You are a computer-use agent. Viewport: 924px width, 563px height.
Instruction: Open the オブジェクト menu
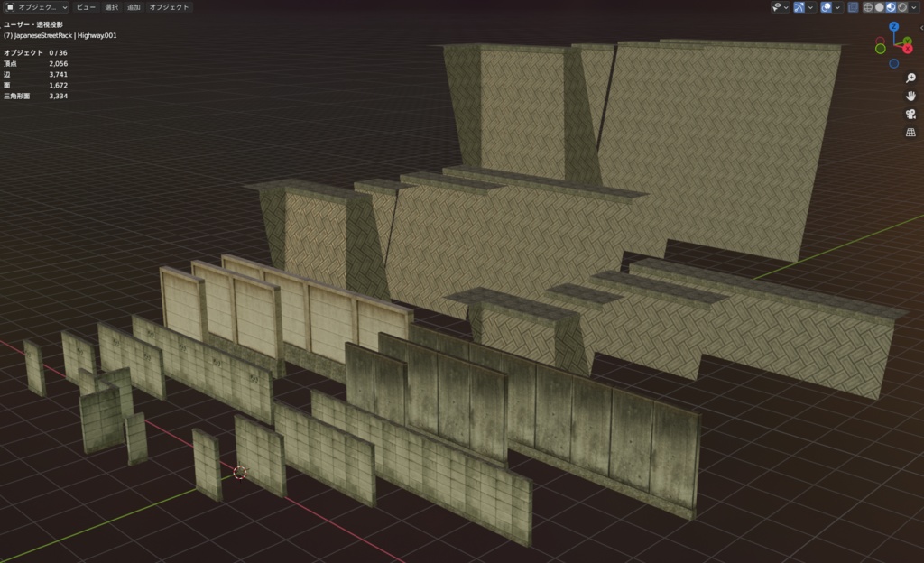point(169,7)
